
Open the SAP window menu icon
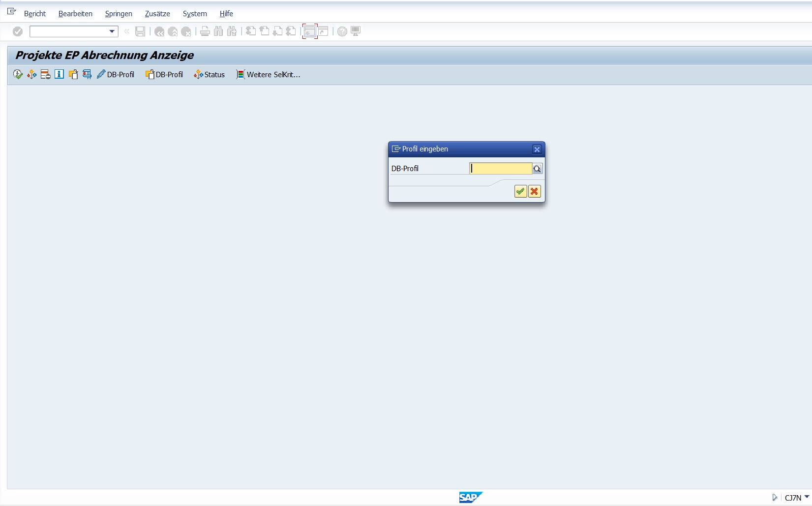pos(12,11)
